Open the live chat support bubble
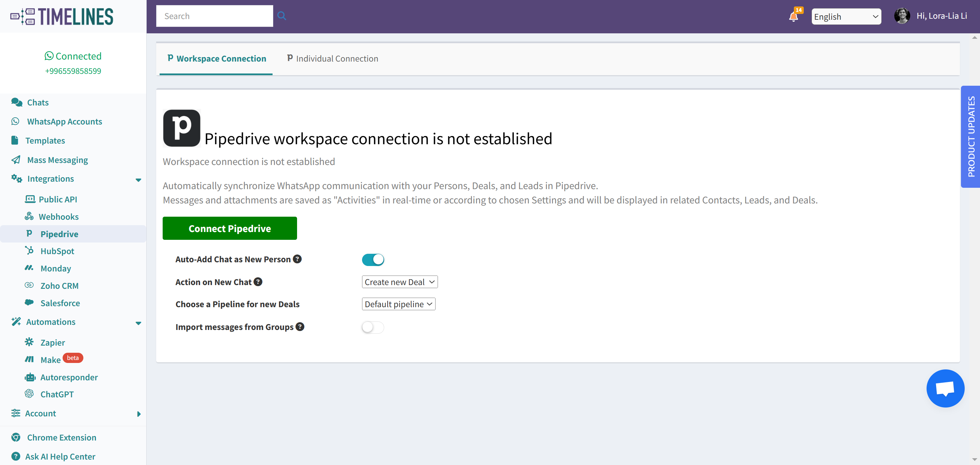 (x=945, y=388)
